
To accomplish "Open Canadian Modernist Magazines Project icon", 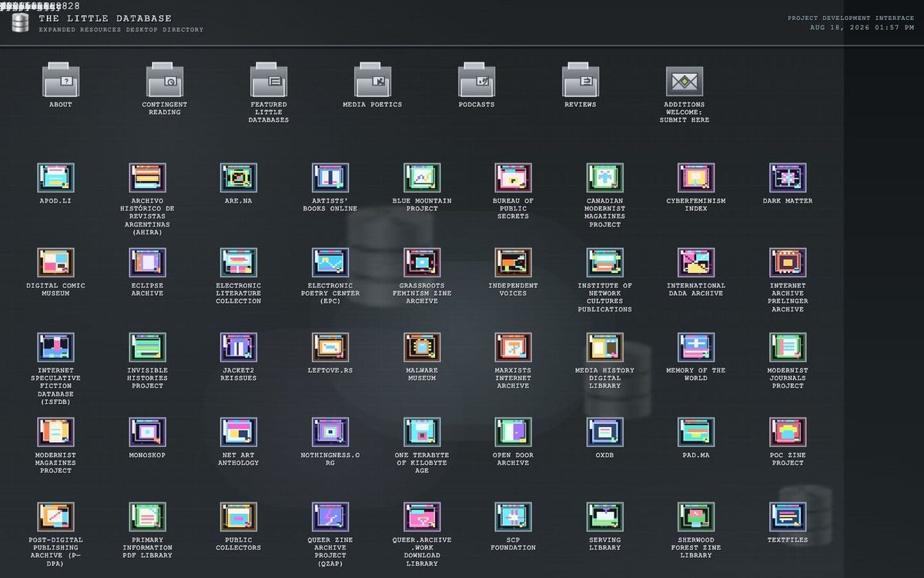I will tap(605, 177).
